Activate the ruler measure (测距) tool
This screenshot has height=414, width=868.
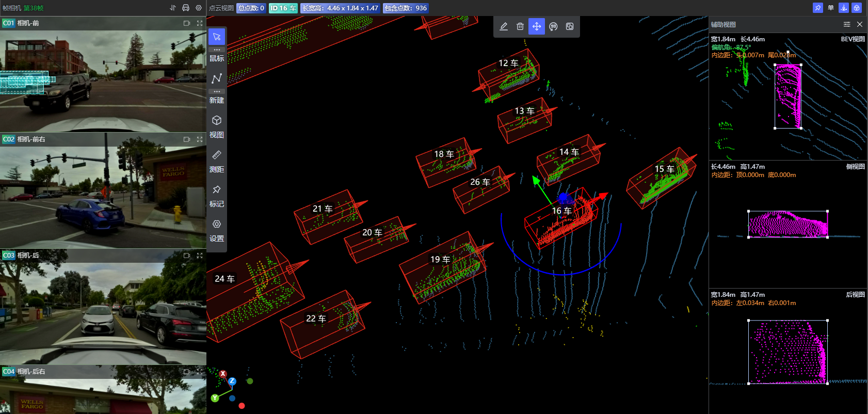click(x=217, y=155)
